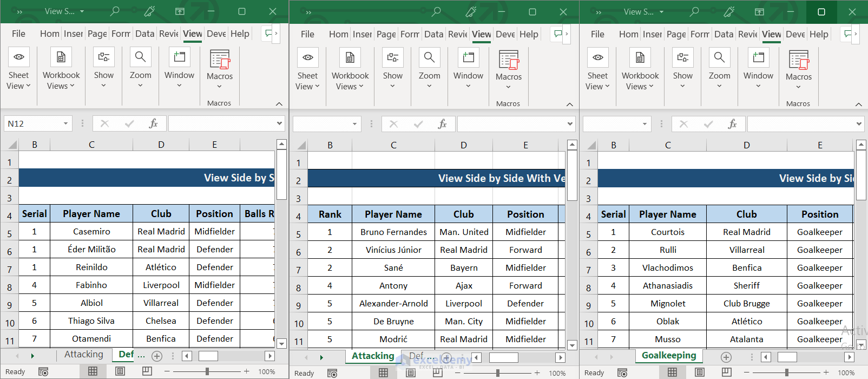Screen dimensions: 868x379
Task: Select Casemiro cell in left window
Action: tap(91, 231)
